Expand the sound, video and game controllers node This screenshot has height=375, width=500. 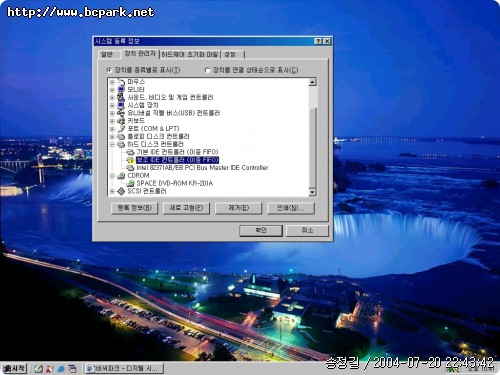[x=112, y=98]
